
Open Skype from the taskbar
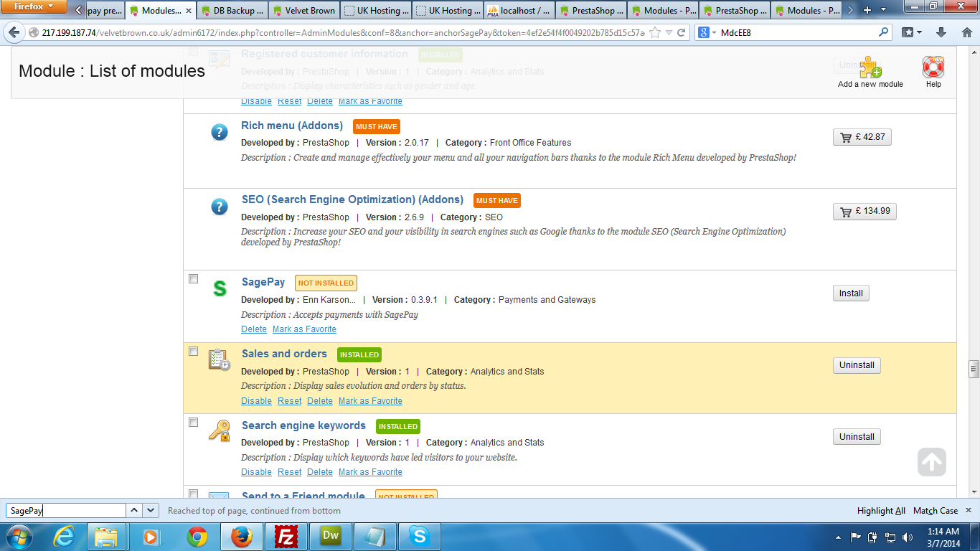[420, 536]
